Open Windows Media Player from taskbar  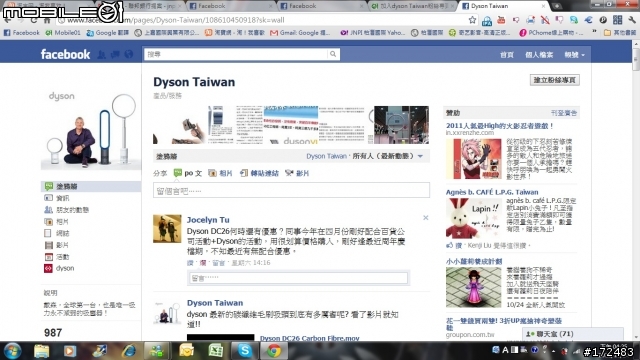pyautogui.click(x=69, y=351)
